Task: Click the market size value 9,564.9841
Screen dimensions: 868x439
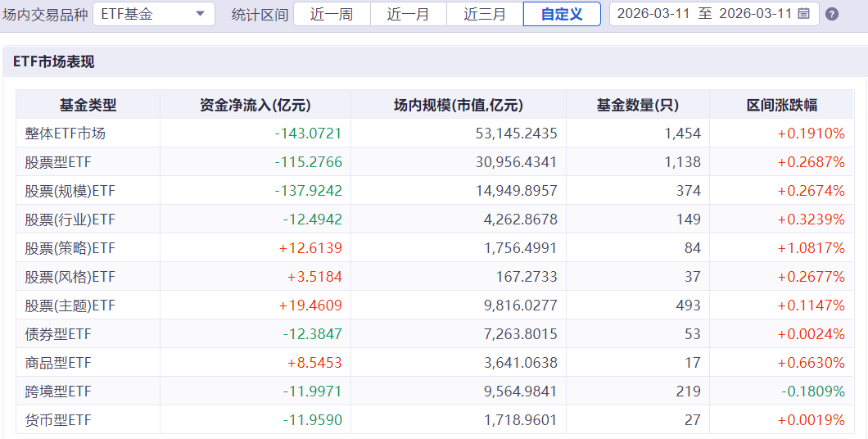Action: click(520, 392)
